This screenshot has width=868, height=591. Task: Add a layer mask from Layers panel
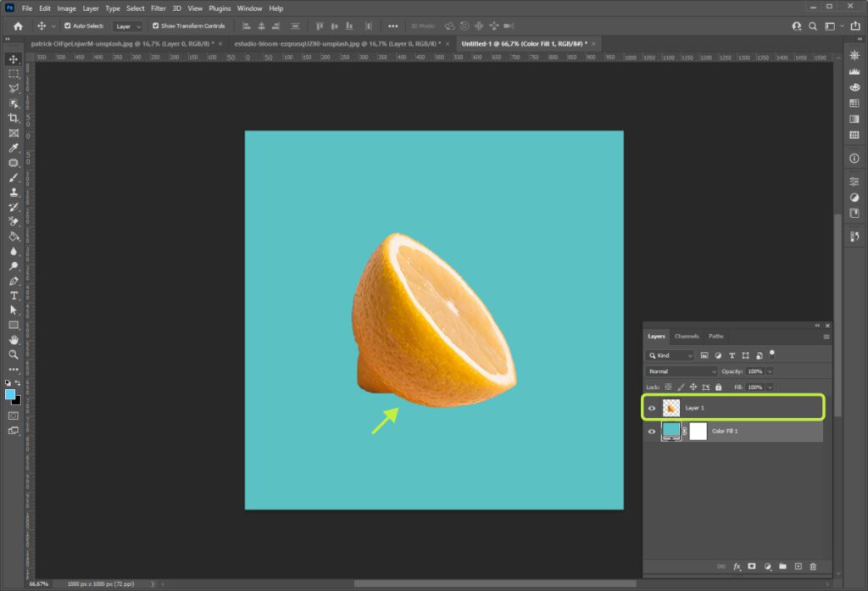[x=752, y=566]
